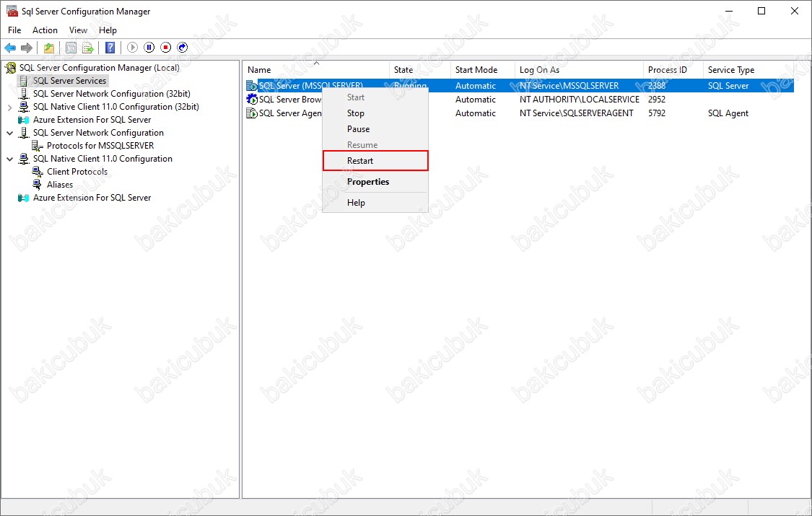Open the Help menu in menu bar
Image resolution: width=812 pixels, height=516 pixels.
pos(108,30)
